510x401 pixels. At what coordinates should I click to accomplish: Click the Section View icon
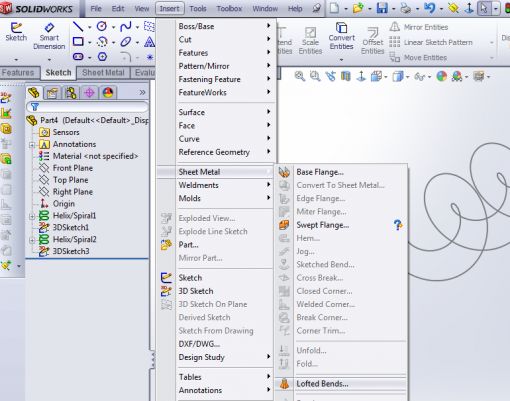346,76
